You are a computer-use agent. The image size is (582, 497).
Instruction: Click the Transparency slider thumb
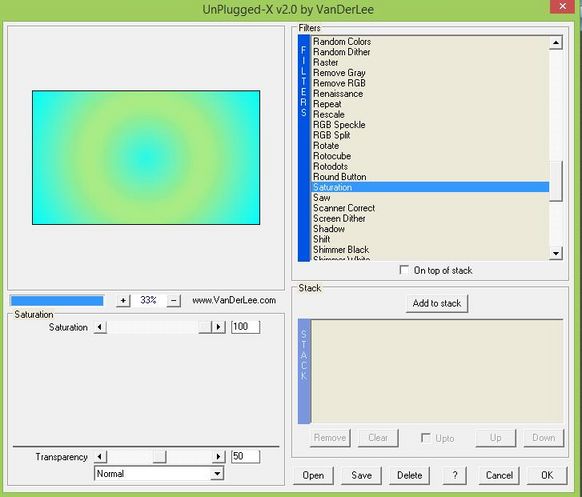pos(160,457)
